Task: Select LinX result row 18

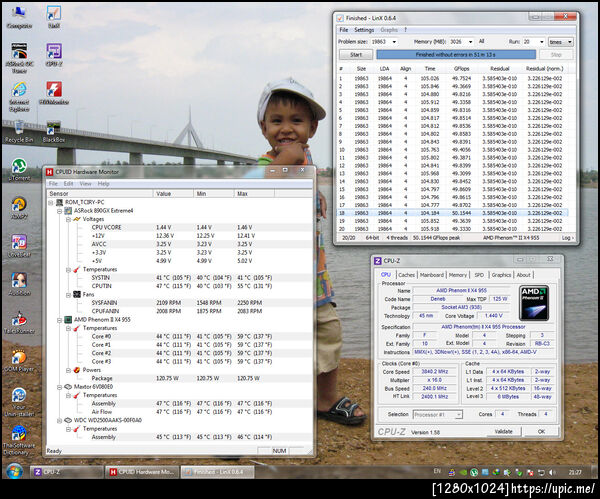Action: 452,213
